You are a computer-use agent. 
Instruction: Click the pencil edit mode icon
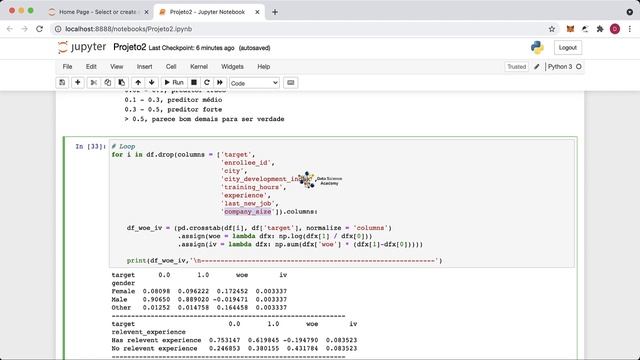tap(537, 67)
